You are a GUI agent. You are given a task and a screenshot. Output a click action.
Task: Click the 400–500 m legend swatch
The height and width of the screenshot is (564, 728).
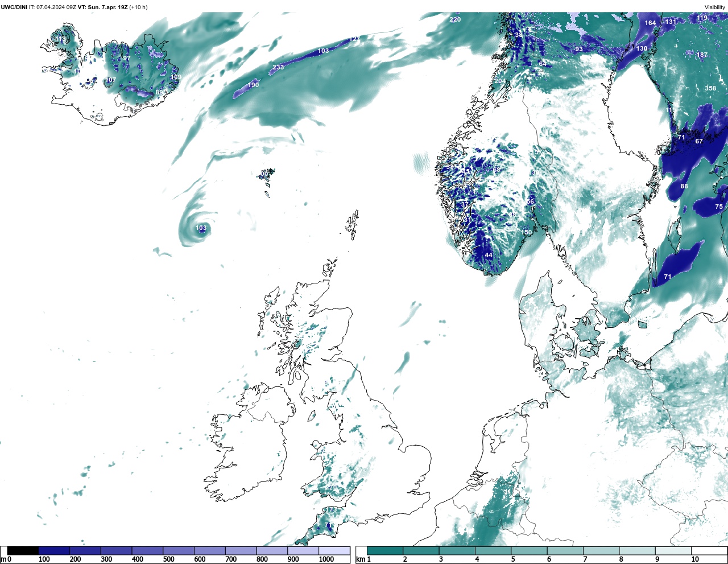click(147, 550)
